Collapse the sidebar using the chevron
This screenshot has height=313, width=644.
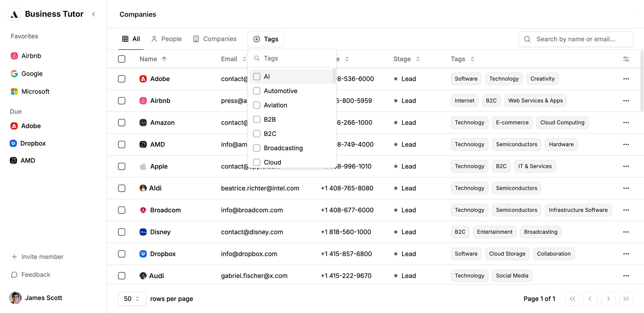pos(93,14)
